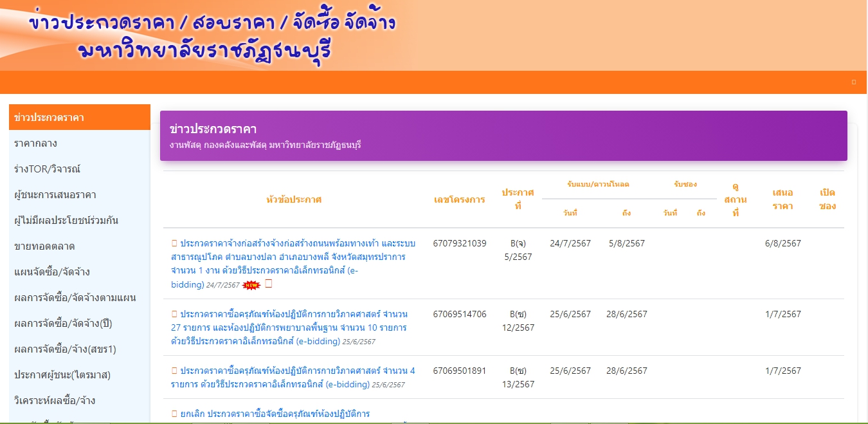The width and height of the screenshot is (868, 424).
Task: Select ผลการจัดซื้อ/จ้าง(สขร1) in the sidebar
Action: [80, 349]
